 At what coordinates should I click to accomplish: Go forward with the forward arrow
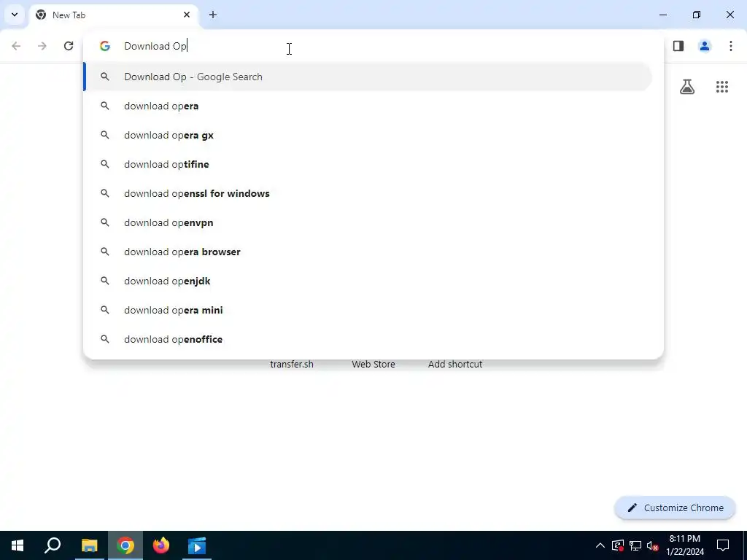click(42, 46)
